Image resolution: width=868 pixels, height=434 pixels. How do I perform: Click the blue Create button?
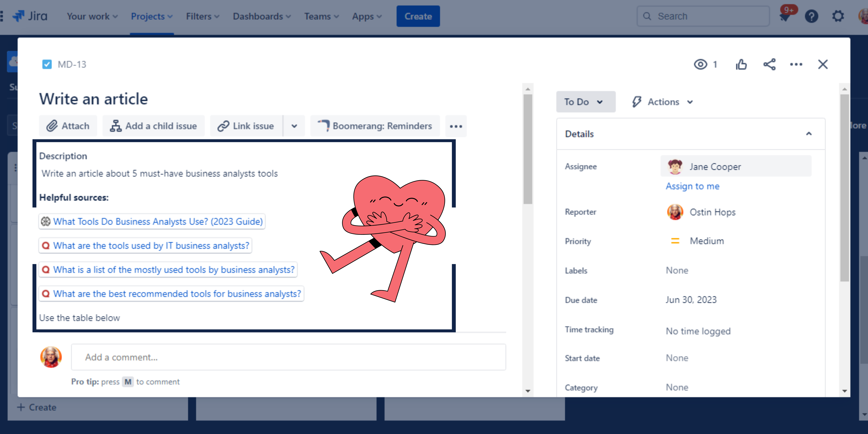[418, 16]
